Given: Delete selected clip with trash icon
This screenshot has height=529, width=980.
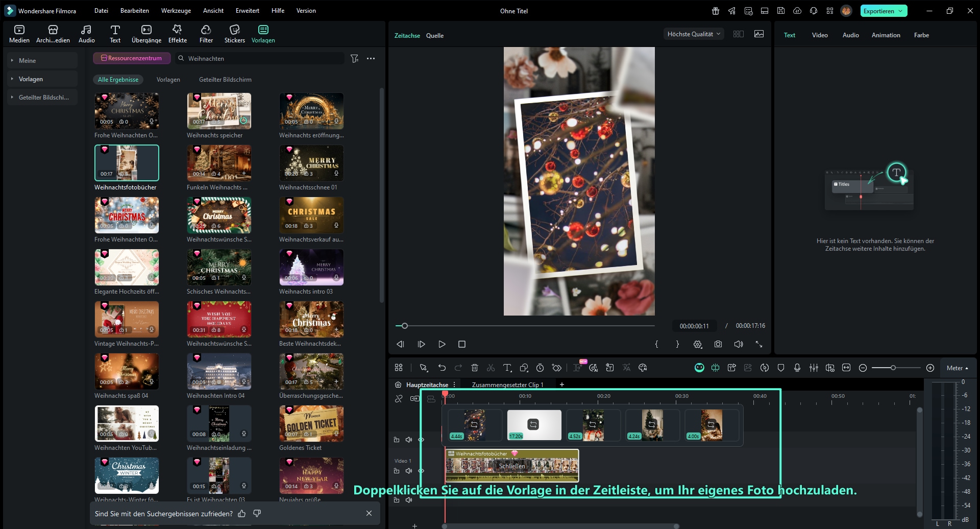Looking at the screenshot, I should pyautogui.click(x=474, y=368).
